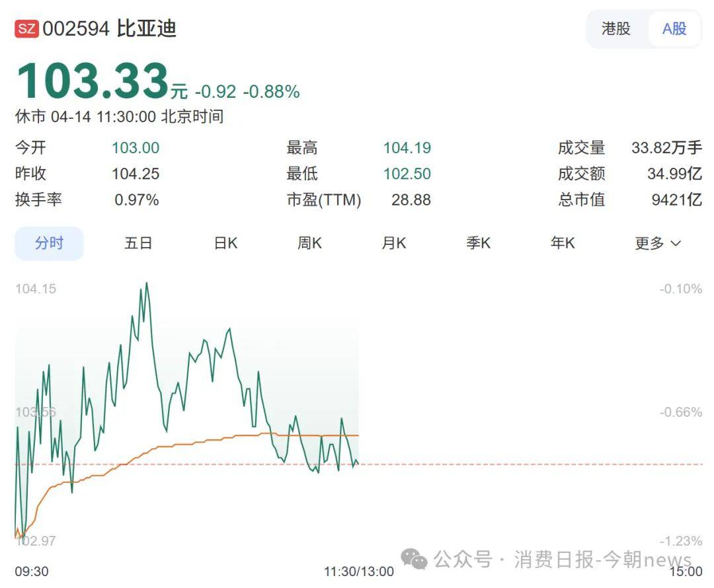The width and height of the screenshot is (714, 588).
Task: Click the -1.23% chart axis label
Action: point(681,541)
